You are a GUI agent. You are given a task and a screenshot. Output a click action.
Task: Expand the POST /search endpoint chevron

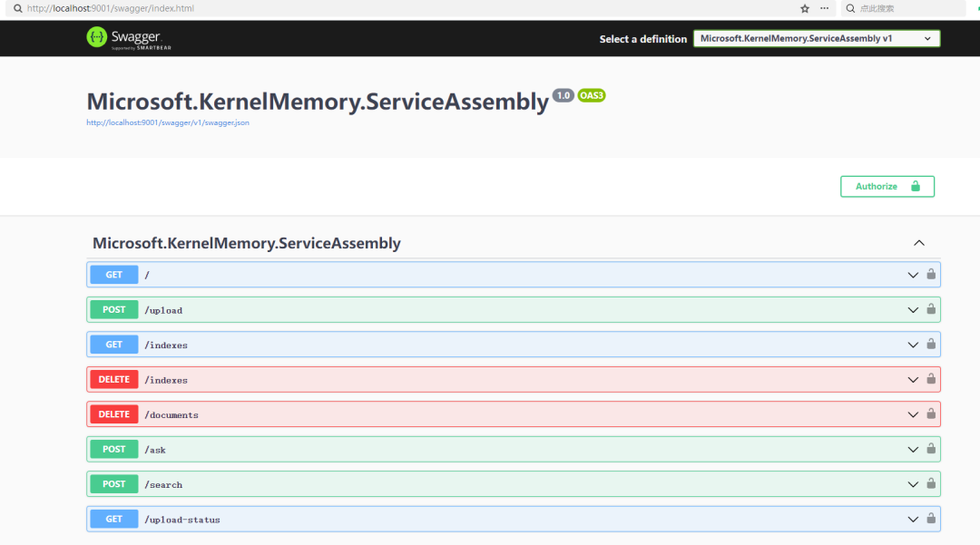913,484
